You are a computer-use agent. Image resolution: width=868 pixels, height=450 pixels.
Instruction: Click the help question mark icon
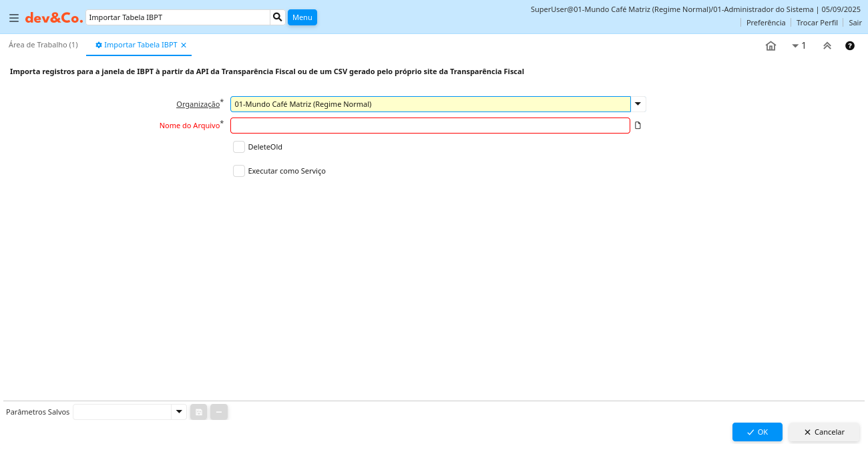click(850, 46)
